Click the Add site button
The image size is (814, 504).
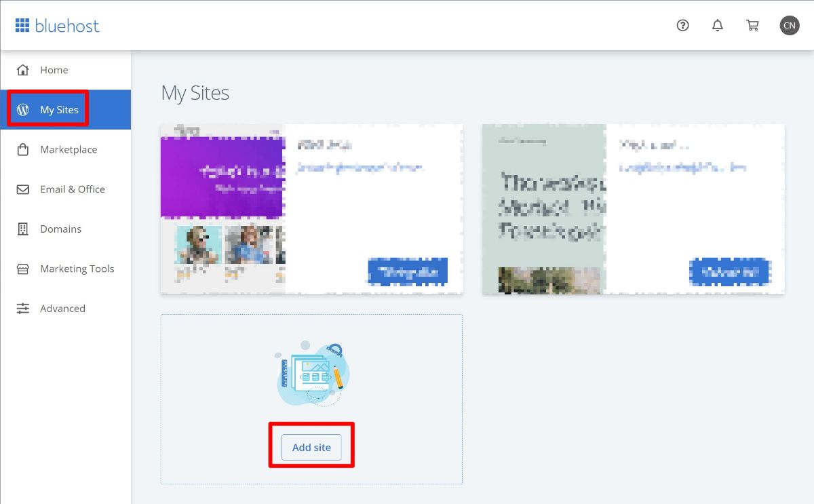coord(311,447)
